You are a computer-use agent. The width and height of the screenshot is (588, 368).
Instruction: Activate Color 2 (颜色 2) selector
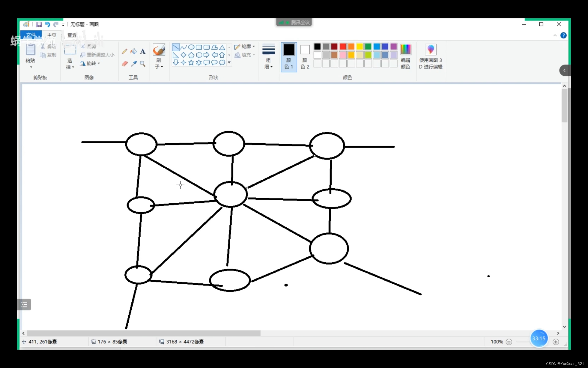(305, 57)
